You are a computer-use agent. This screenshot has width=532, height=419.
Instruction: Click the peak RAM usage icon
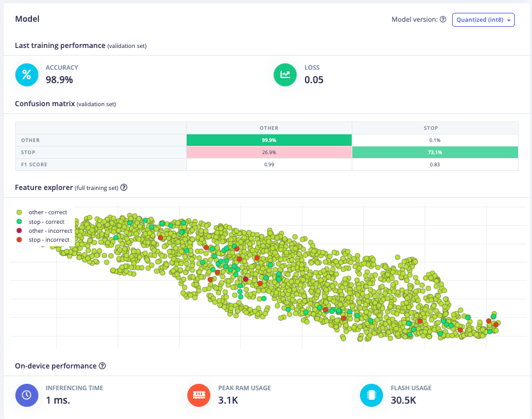[x=198, y=395]
